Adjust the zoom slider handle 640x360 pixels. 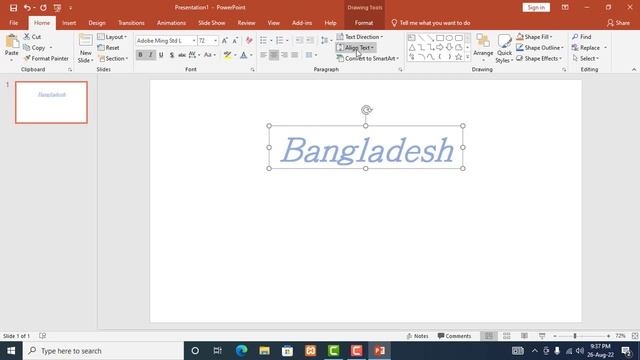pos(575,336)
